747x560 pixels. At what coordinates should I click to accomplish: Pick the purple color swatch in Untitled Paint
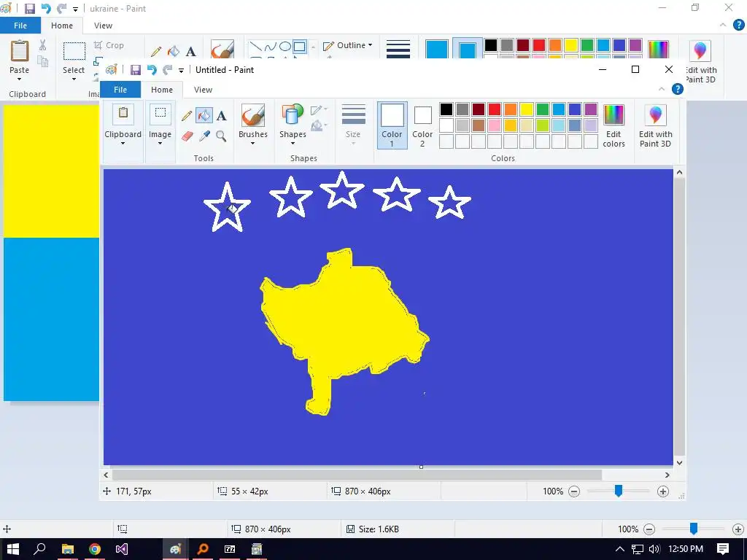(591, 109)
